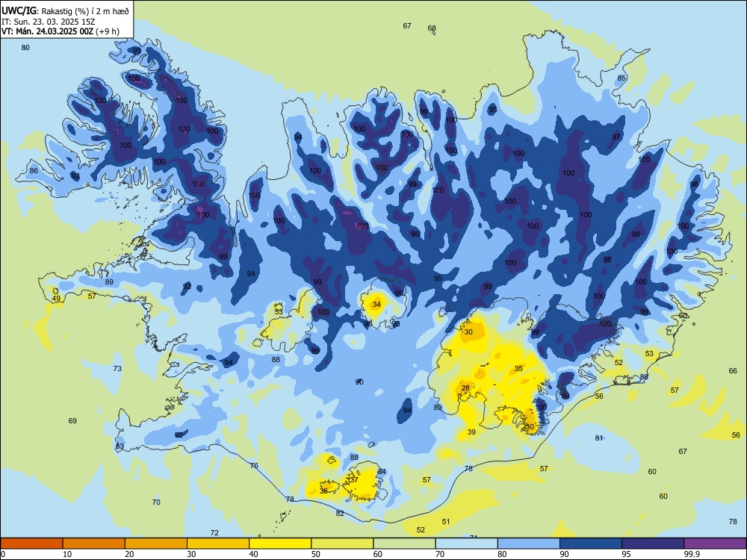This screenshot has height=560, width=747.
Task: Click the 'IT: Sun. 23. 03. 2025 15Z' line
Action: coord(48,22)
